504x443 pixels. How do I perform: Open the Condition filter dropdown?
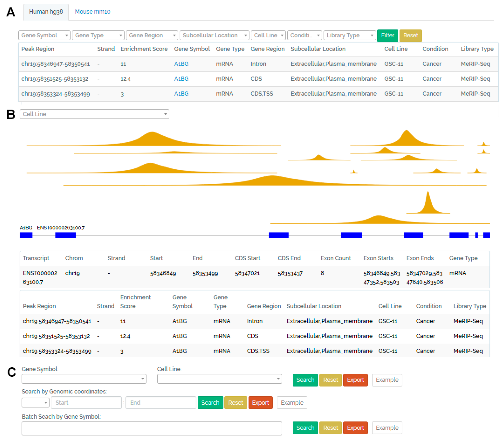click(x=304, y=35)
